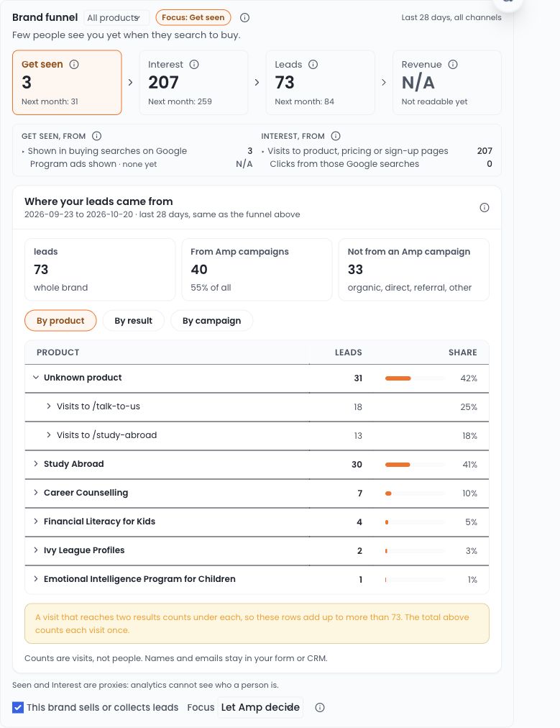The image size is (560, 728).
Task: Expand the Ivy League Profiles row
Action: tap(36, 550)
